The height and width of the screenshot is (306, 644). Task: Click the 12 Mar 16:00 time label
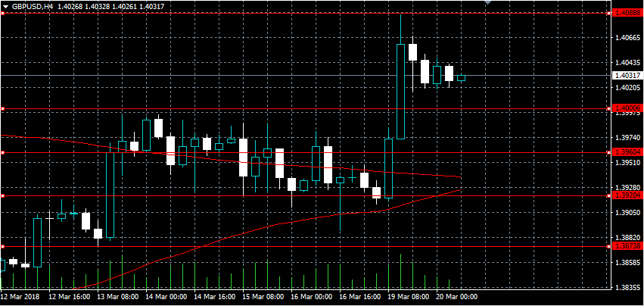[x=70, y=297]
